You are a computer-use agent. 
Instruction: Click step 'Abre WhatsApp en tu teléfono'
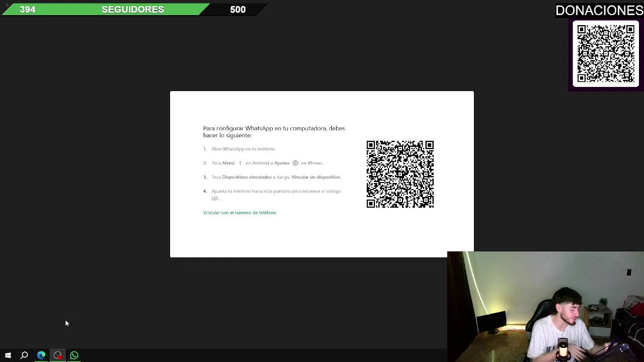[243, 149]
